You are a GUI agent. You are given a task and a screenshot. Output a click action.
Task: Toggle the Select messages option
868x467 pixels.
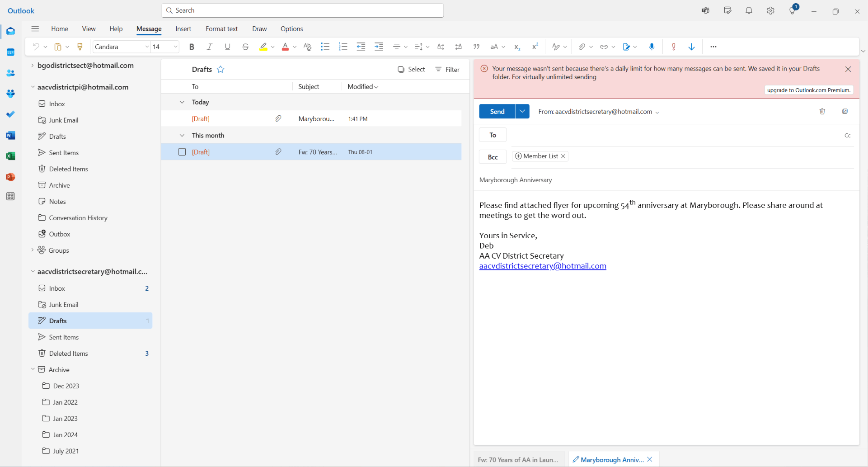point(411,69)
